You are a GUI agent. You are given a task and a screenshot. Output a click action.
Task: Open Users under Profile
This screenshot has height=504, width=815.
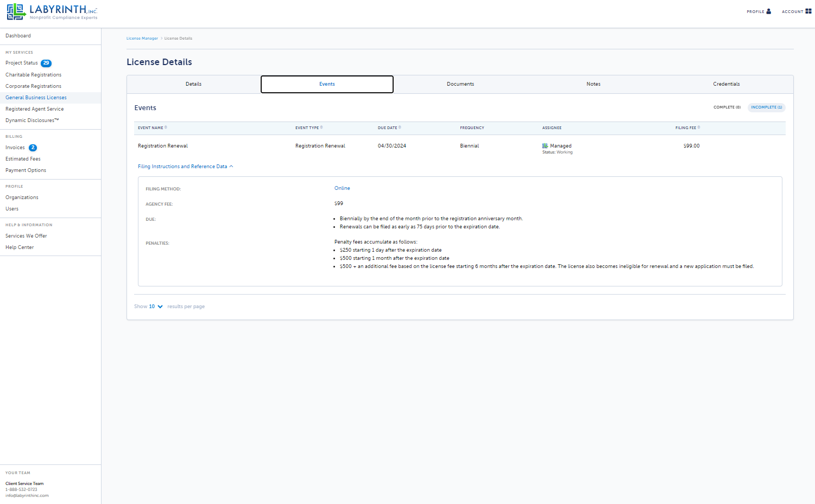pos(12,209)
